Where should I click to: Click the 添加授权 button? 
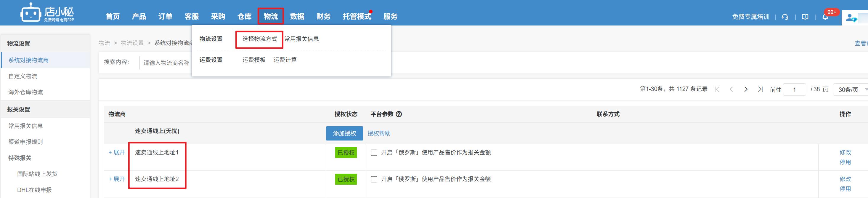(x=344, y=134)
